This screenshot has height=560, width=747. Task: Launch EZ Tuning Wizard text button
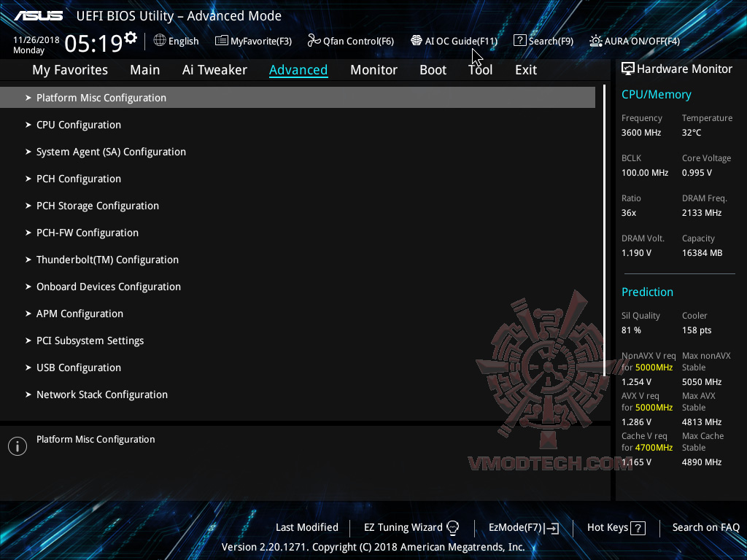tap(403, 528)
